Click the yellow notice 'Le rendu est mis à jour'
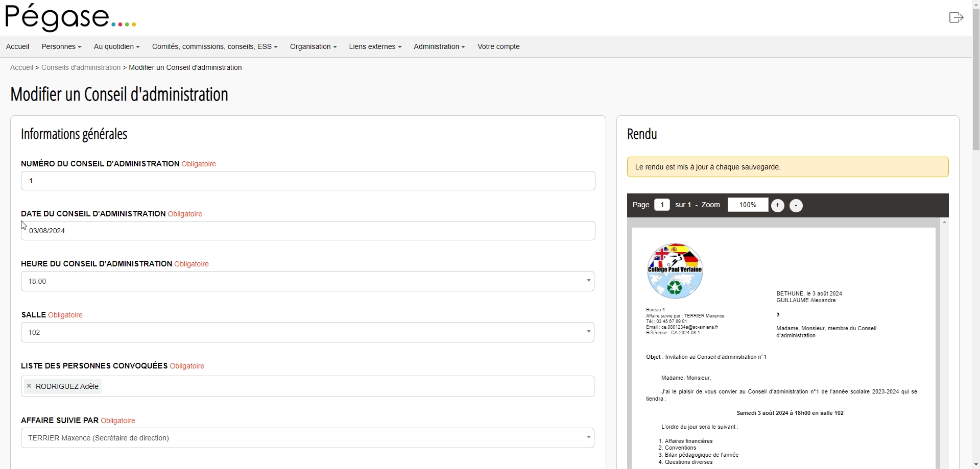Image resolution: width=980 pixels, height=469 pixels. click(787, 167)
